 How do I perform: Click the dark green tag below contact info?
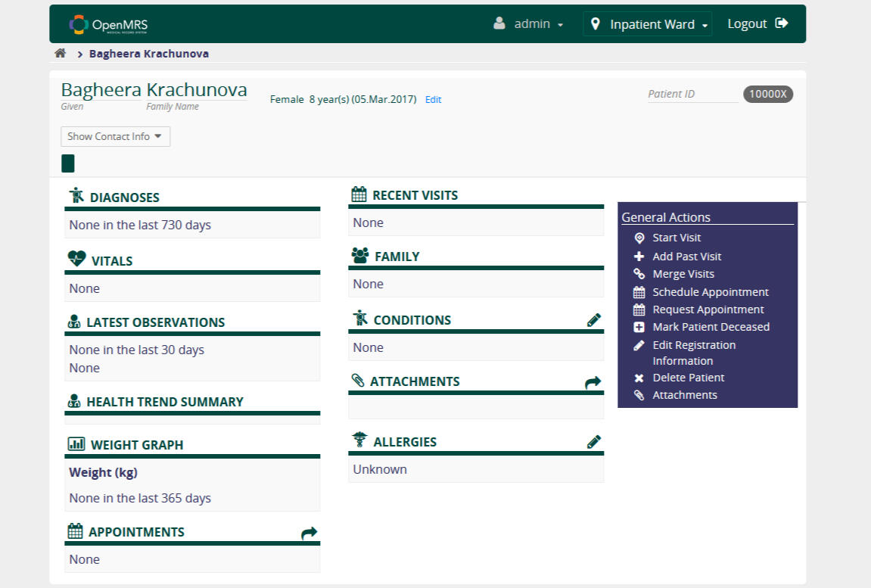(x=68, y=163)
